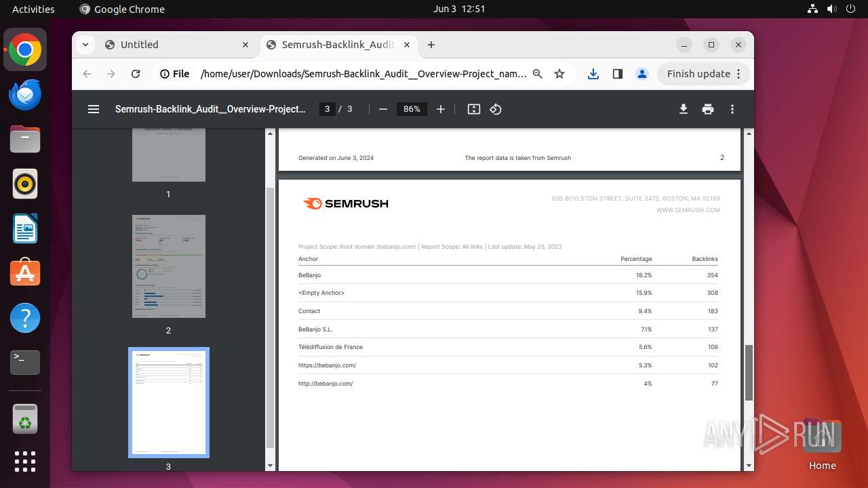The width and height of the screenshot is (868, 488).
Task: Switch to the Untitled tab
Action: tap(176, 45)
